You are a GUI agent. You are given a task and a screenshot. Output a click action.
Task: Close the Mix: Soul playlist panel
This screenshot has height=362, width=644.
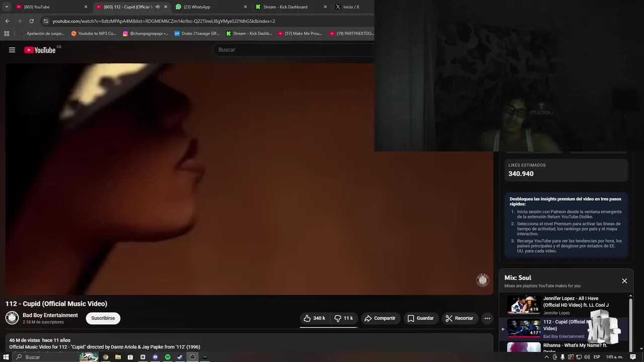pos(624,281)
